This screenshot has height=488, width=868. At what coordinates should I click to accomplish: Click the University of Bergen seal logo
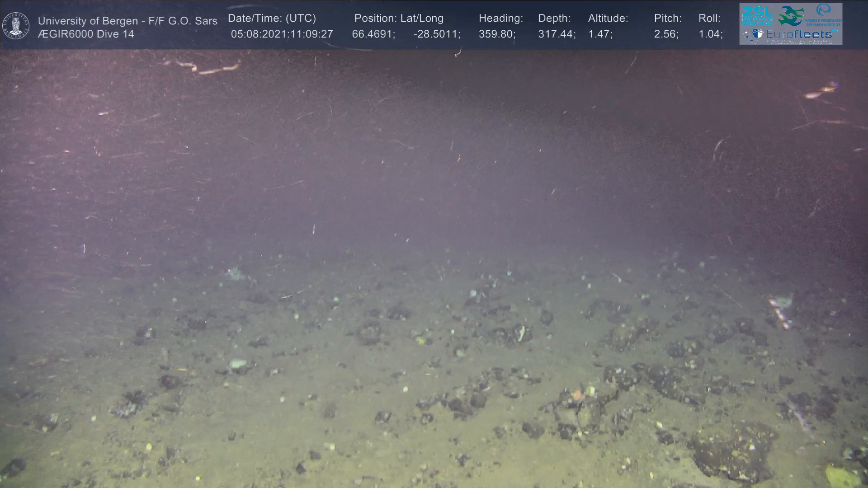[16, 25]
